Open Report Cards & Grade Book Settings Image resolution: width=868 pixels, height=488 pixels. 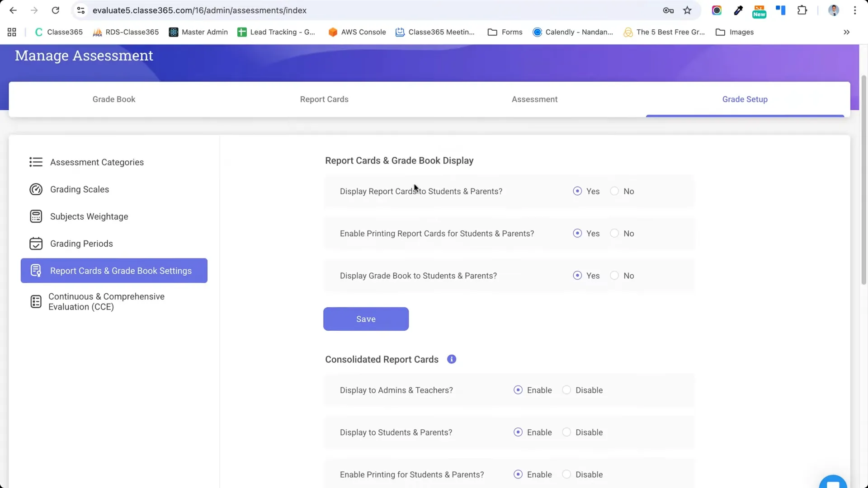120,270
